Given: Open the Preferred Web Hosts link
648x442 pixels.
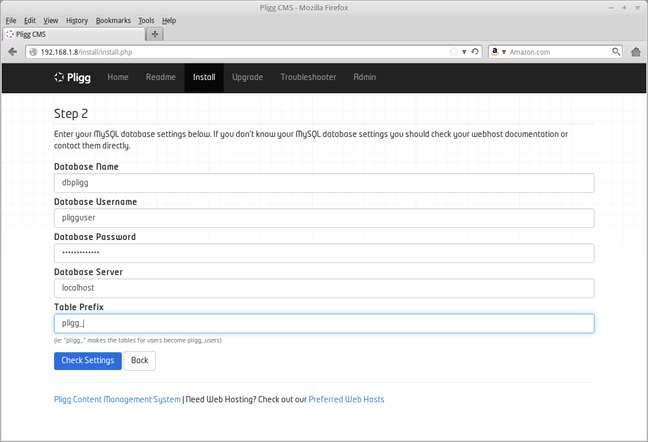Looking at the screenshot, I should click(x=346, y=399).
